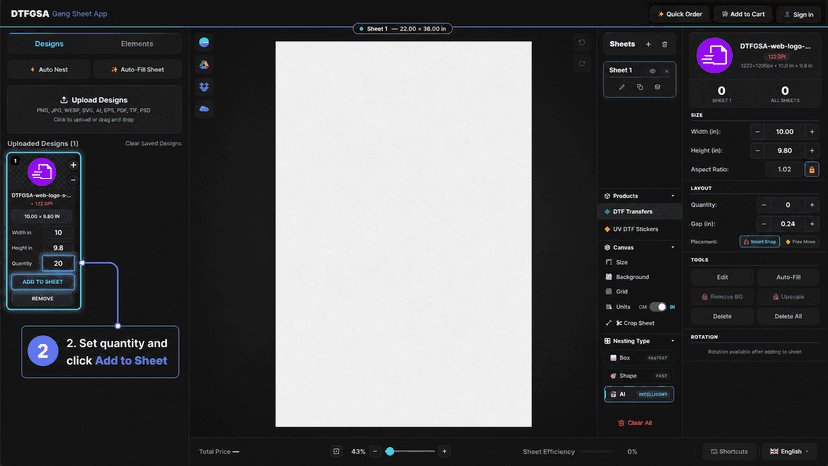
Task: Collapse the Nesting Type section
Action: point(673,341)
